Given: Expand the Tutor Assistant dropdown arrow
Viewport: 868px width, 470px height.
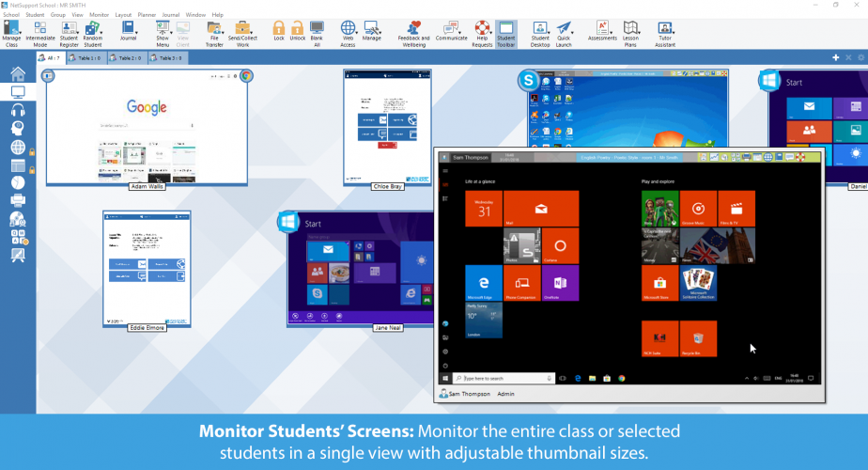Looking at the screenshot, I should [x=674, y=33].
